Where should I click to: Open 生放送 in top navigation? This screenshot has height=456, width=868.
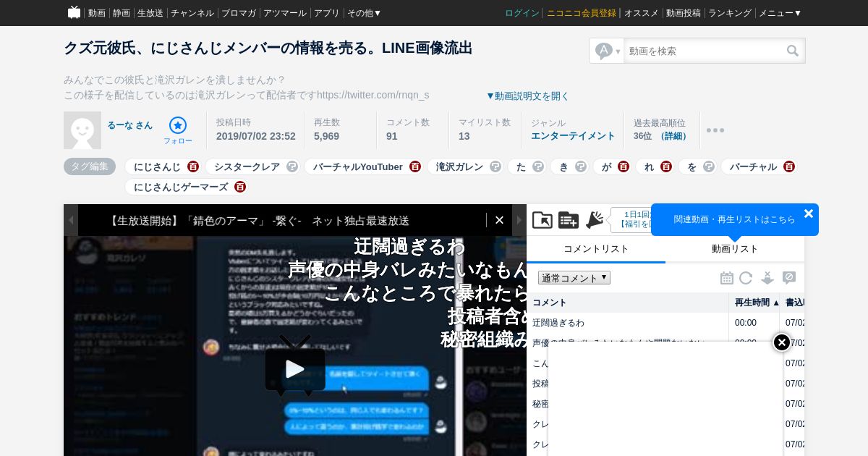150,13
